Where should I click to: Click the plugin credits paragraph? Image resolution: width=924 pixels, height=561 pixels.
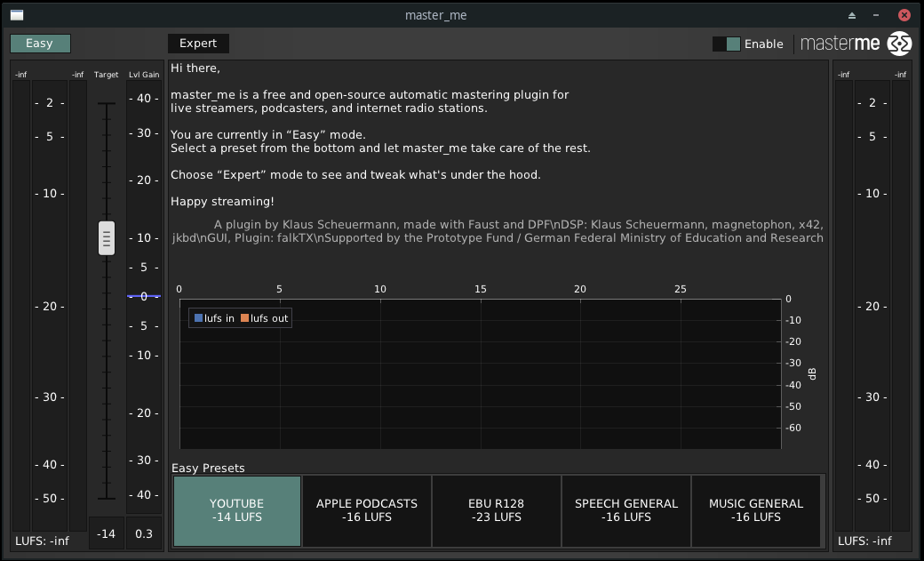(498, 231)
